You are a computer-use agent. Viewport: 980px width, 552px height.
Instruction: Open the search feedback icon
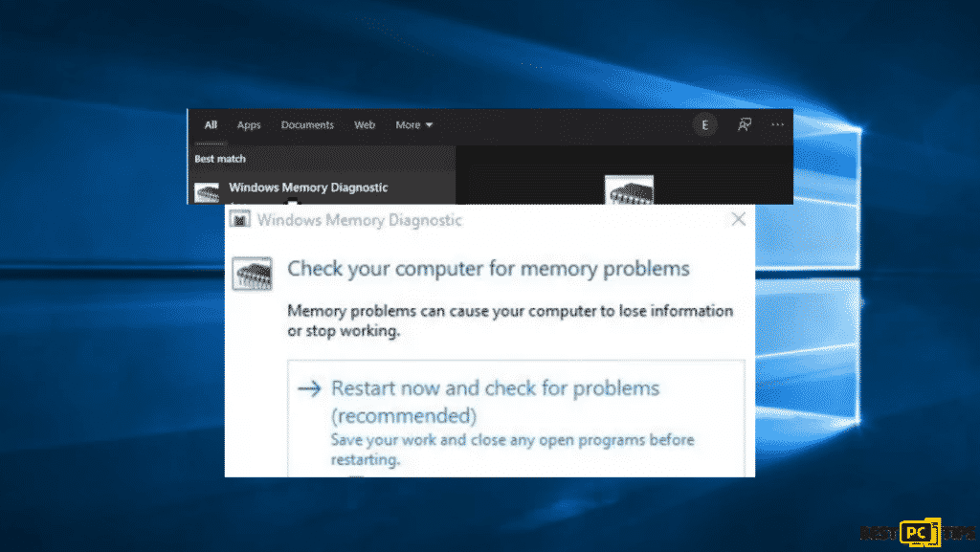point(744,125)
